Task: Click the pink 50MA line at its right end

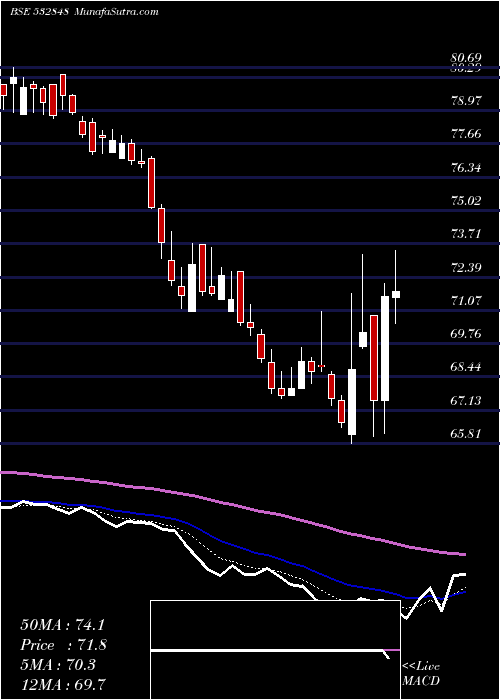Action: tap(462, 554)
